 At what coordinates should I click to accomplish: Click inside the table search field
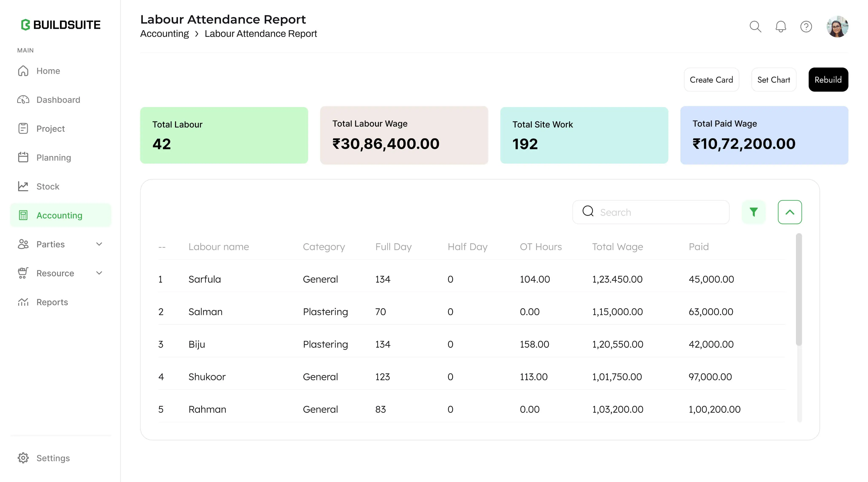click(650, 212)
